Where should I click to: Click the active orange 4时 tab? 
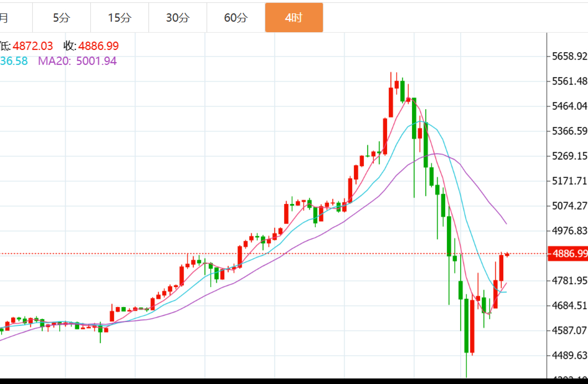pos(293,18)
